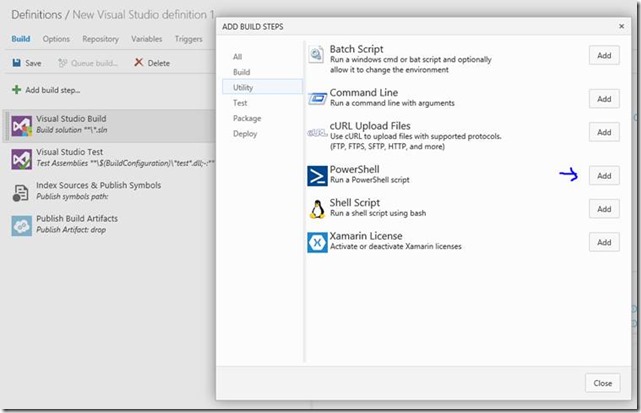641x413 pixels.
Task: Switch to the Repository tab
Action: tap(100, 39)
